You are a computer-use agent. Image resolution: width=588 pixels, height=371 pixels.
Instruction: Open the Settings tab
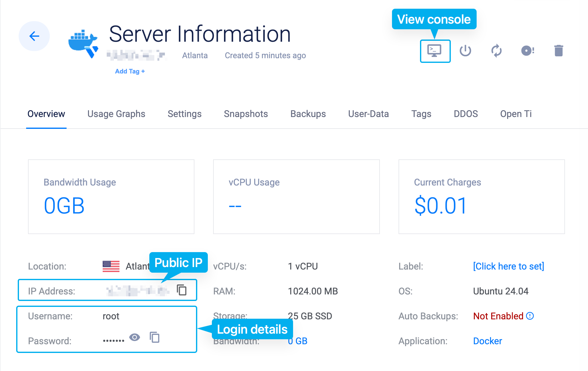click(x=184, y=114)
